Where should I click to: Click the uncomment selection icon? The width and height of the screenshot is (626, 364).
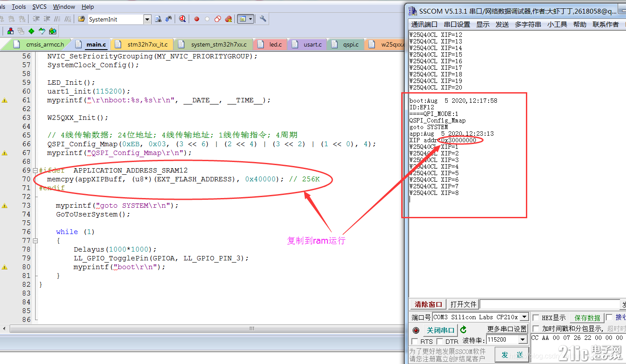(x=68, y=19)
